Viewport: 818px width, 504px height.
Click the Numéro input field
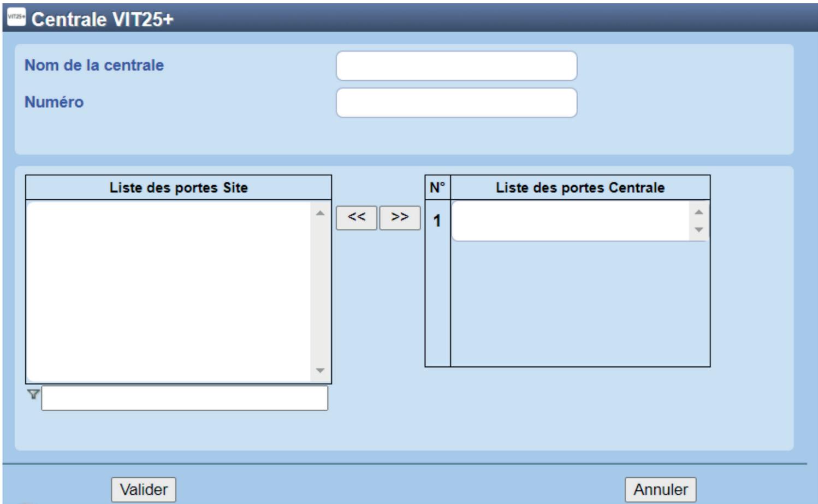tap(457, 103)
